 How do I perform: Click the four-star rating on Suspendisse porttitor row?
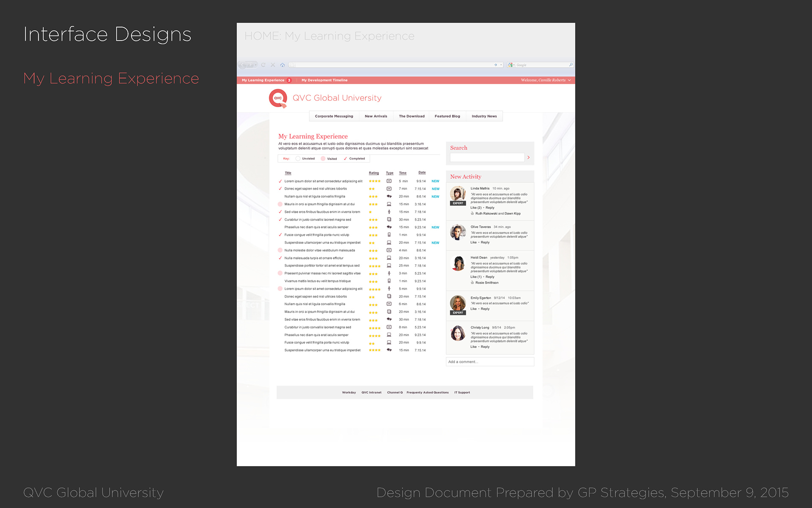[375, 266]
